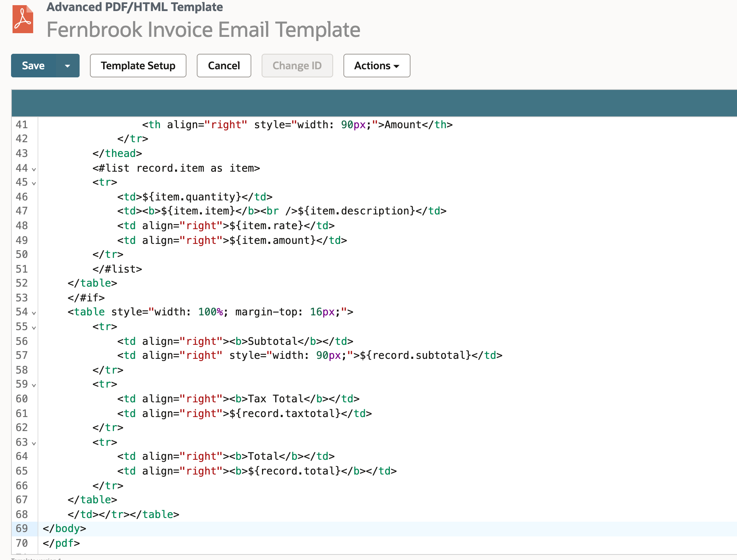Screen dimensions: 737x560
Task: Click the ${item.quantity} code on line 46
Action: tap(192, 197)
